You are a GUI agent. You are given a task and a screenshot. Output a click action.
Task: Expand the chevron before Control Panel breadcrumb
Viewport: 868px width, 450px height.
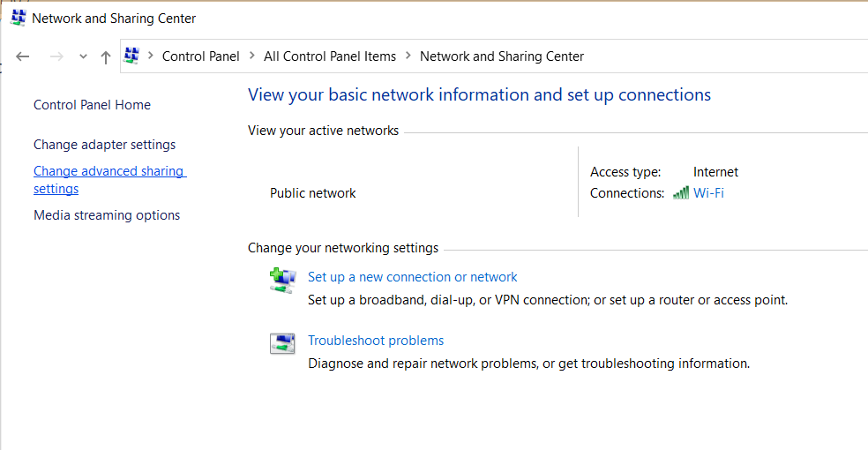point(151,56)
